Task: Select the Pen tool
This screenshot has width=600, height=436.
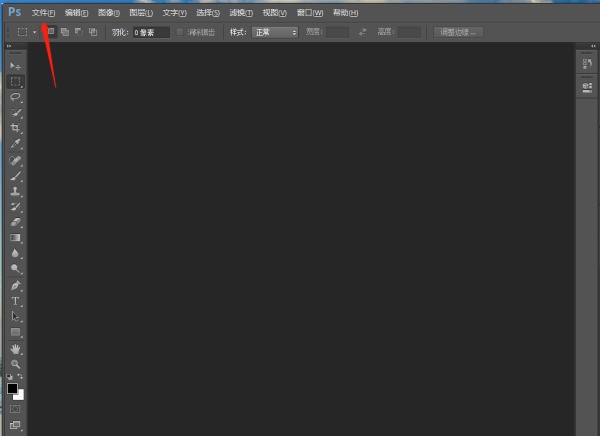Action: point(16,285)
